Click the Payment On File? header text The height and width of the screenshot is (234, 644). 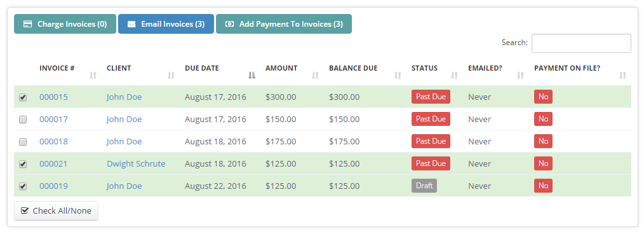pyautogui.click(x=567, y=68)
